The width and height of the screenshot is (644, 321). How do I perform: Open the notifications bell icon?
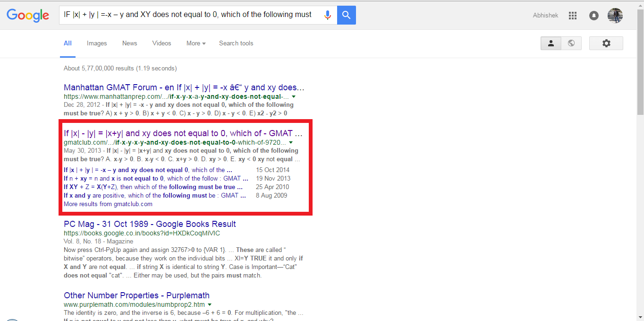[x=594, y=16]
